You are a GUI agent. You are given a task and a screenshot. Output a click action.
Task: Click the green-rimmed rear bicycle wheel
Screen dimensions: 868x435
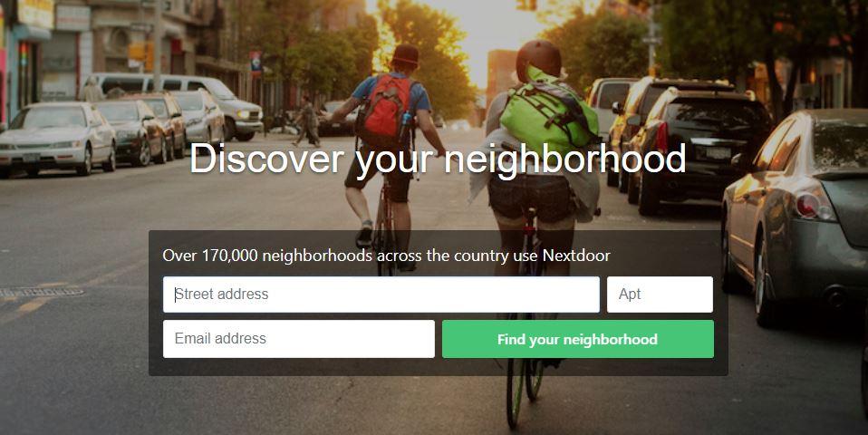click(x=516, y=391)
